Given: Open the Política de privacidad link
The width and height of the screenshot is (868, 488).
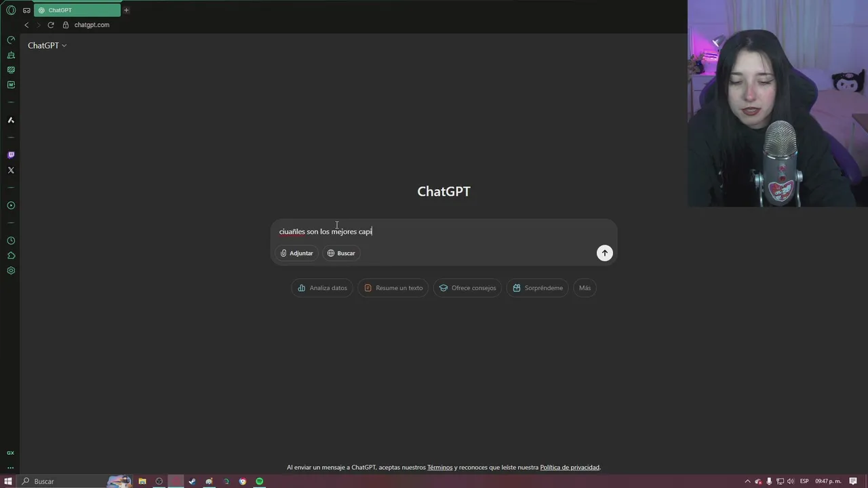Looking at the screenshot, I should click(x=570, y=468).
